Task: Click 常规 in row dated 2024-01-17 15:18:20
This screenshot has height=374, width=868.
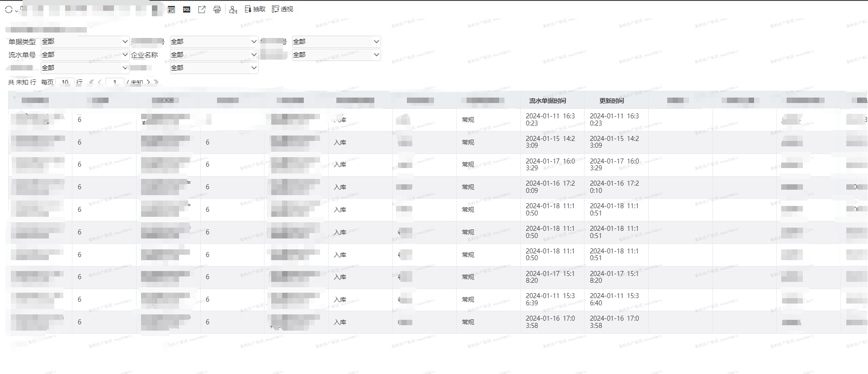Action: click(468, 277)
